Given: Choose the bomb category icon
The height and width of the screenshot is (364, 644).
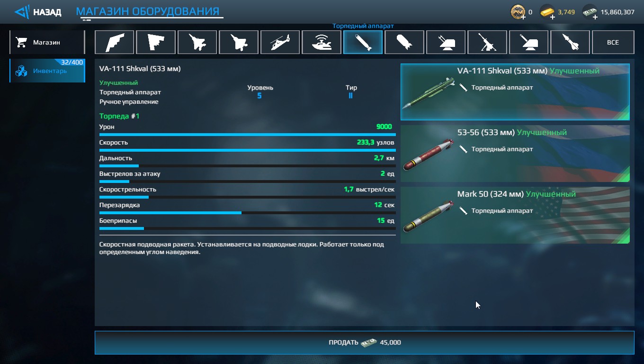Looking at the screenshot, I should click(x=404, y=42).
